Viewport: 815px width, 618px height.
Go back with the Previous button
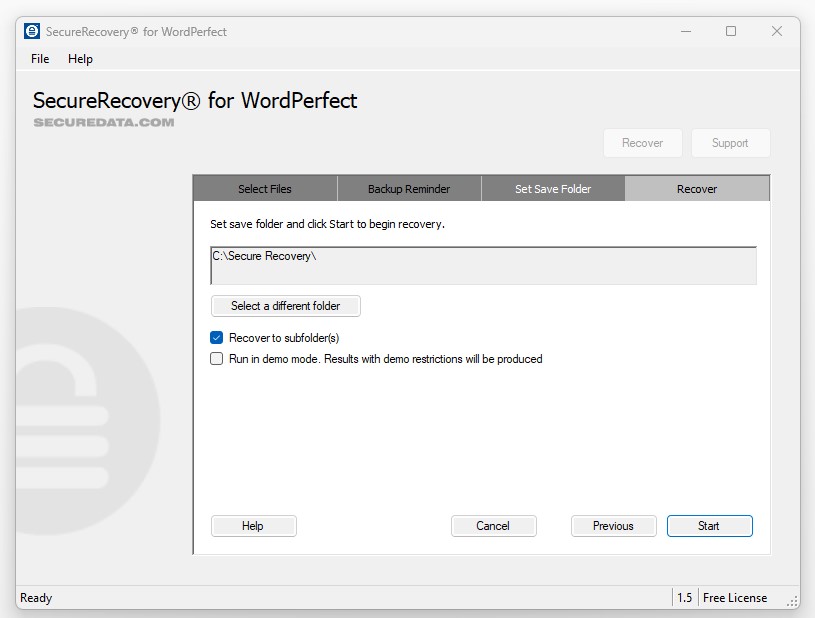[x=613, y=526]
